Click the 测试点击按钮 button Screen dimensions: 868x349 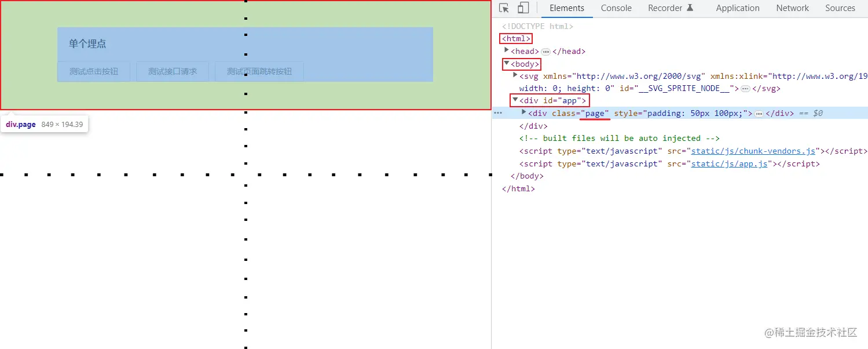(x=94, y=71)
